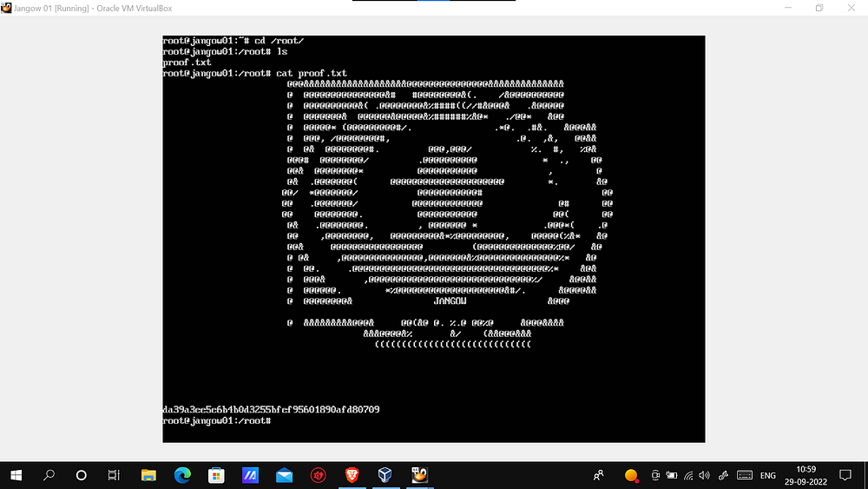Open the Mail app from the taskbar
Viewport: 868px width, 489px height.
[x=284, y=475]
